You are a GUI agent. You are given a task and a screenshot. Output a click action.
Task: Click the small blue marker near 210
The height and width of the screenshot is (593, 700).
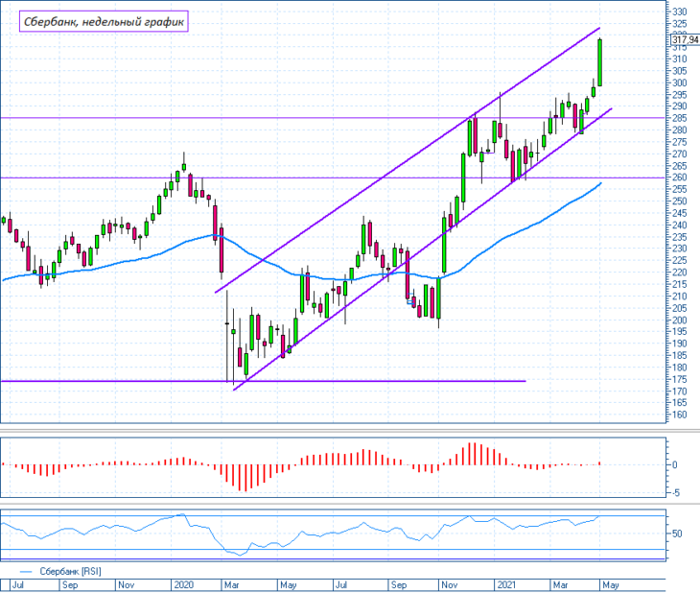click(410, 302)
